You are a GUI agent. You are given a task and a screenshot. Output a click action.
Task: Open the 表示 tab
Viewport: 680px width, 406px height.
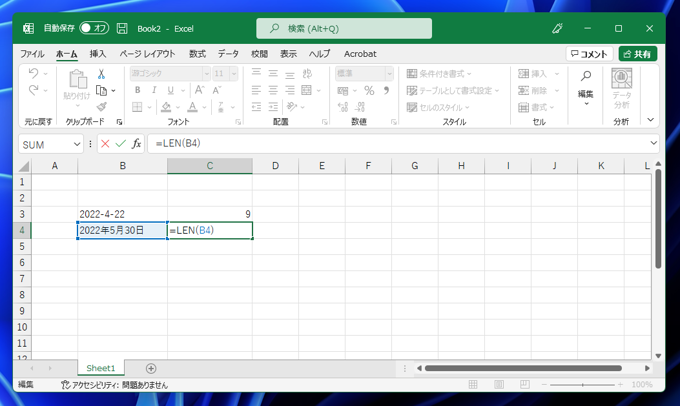(x=288, y=54)
